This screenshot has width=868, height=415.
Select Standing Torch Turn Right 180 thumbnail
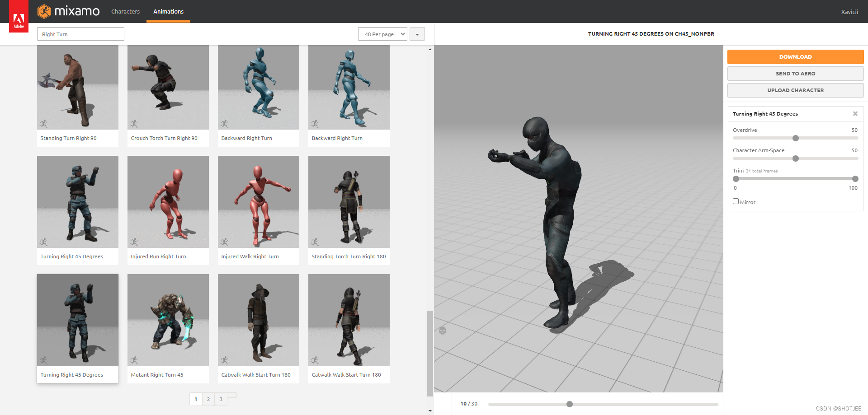tap(349, 202)
